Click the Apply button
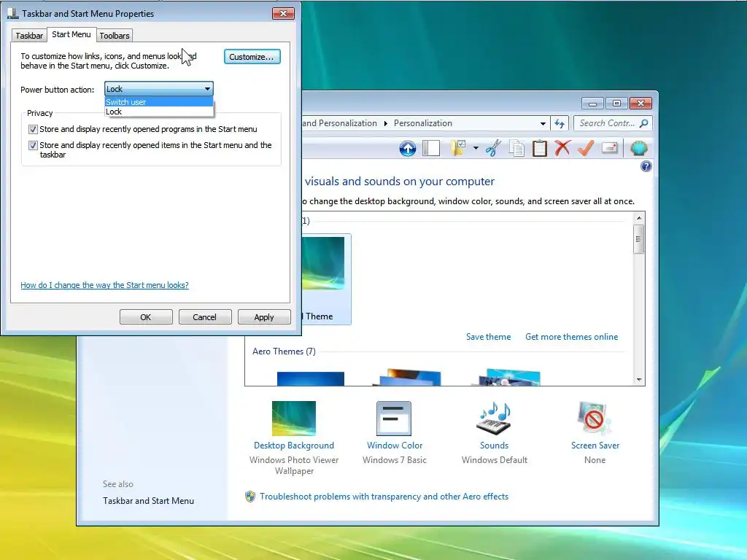 [x=264, y=317]
